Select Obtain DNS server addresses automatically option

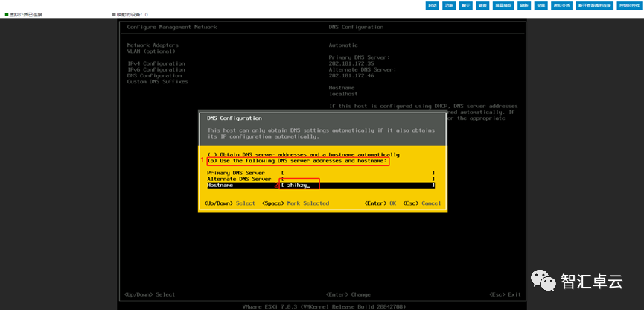click(x=303, y=154)
